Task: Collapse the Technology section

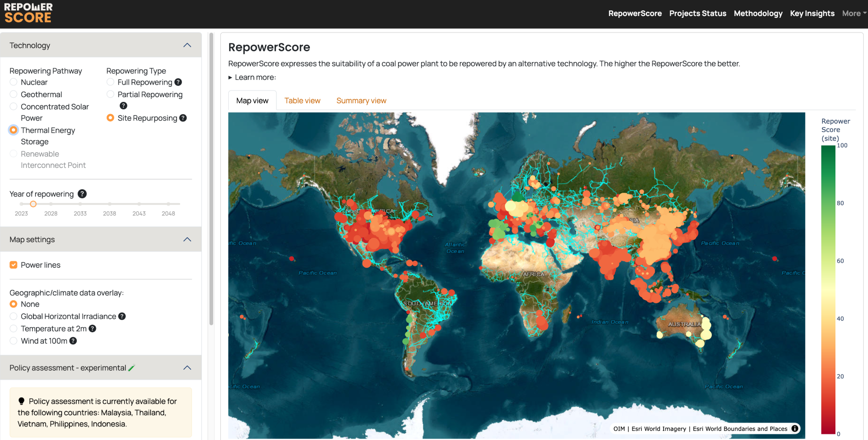Action: click(x=187, y=46)
